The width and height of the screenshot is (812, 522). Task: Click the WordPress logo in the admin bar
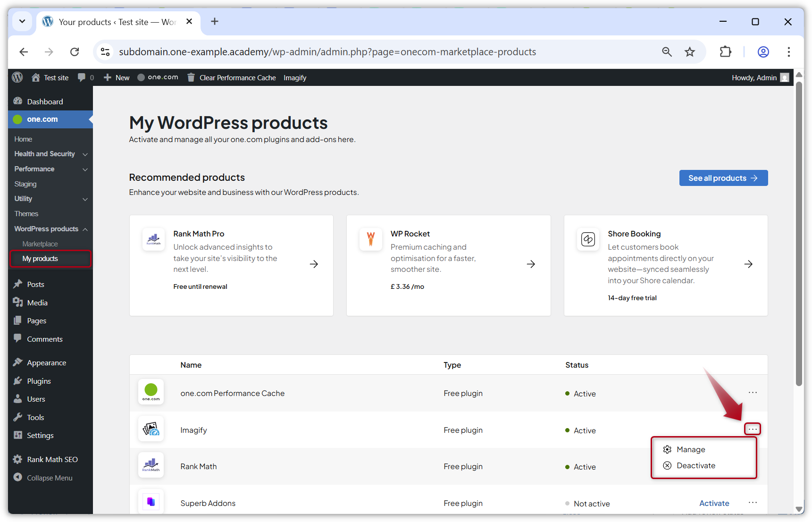(17, 77)
